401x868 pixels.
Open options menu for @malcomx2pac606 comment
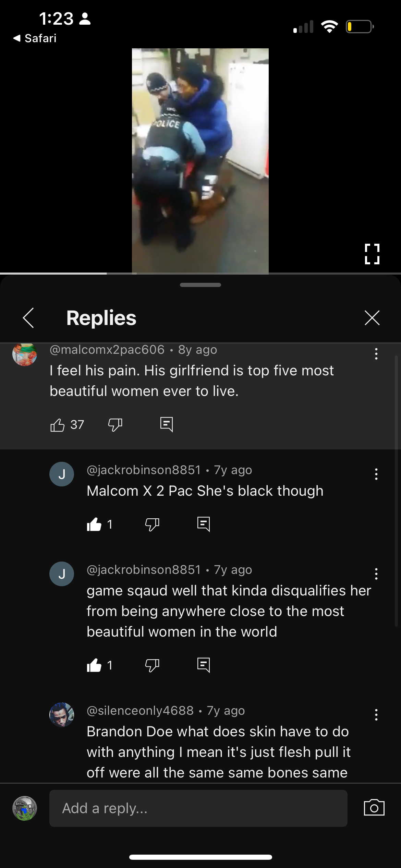376,354
